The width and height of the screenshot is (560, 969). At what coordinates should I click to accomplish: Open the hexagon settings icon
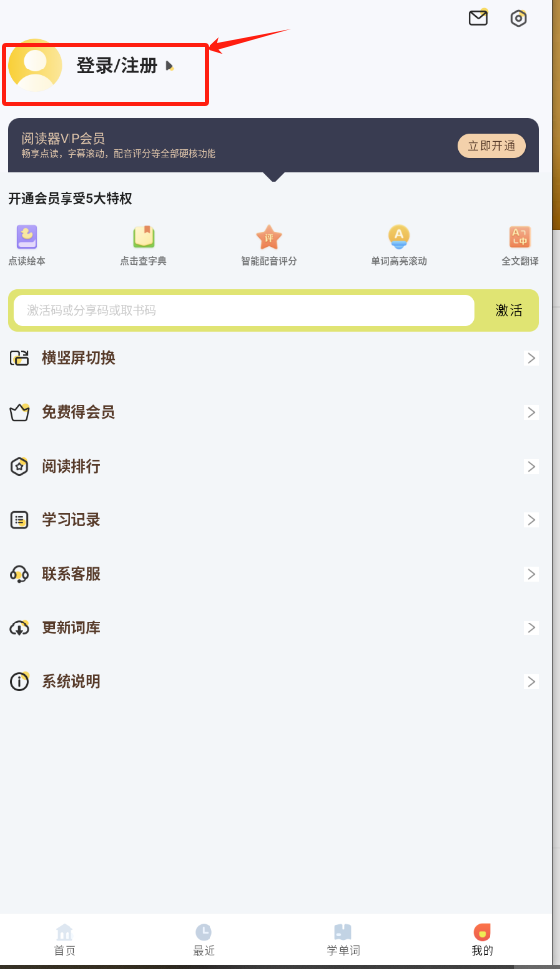tap(518, 18)
